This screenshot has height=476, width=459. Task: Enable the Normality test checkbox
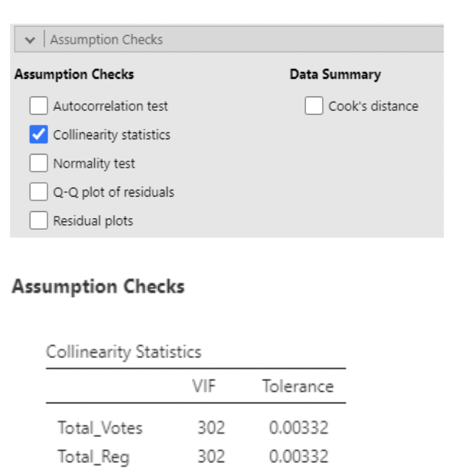point(38,163)
